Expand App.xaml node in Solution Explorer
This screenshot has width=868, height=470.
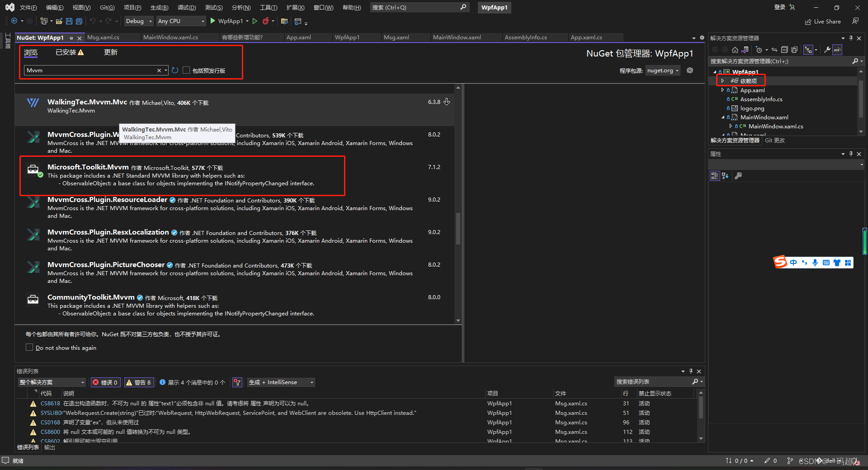[x=722, y=90]
